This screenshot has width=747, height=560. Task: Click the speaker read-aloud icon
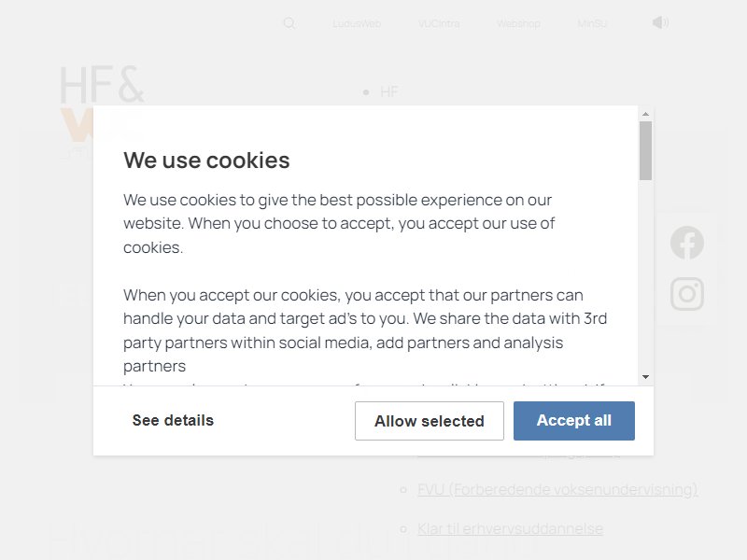(x=660, y=22)
